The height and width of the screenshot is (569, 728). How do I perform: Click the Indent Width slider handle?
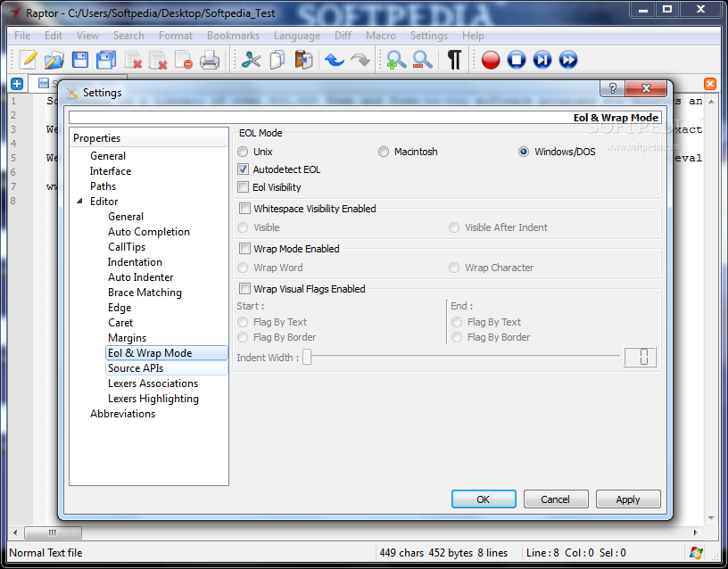tap(307, 358)
